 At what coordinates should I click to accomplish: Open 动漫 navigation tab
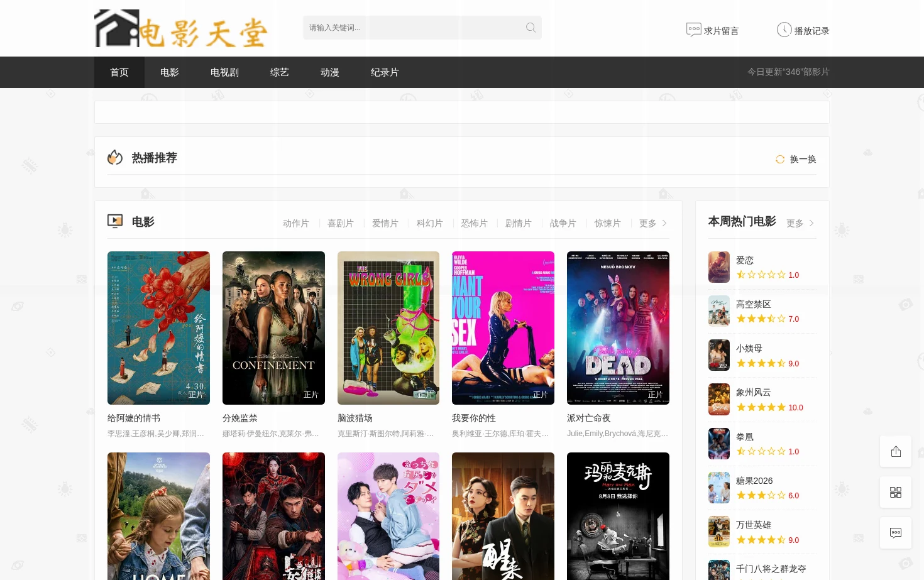click(x=330, y=72)
